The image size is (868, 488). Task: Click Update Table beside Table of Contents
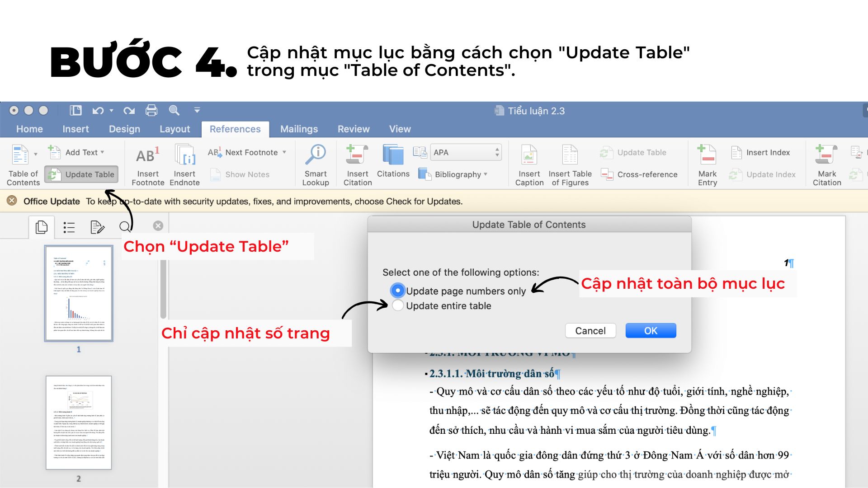(x=81, y=174)
